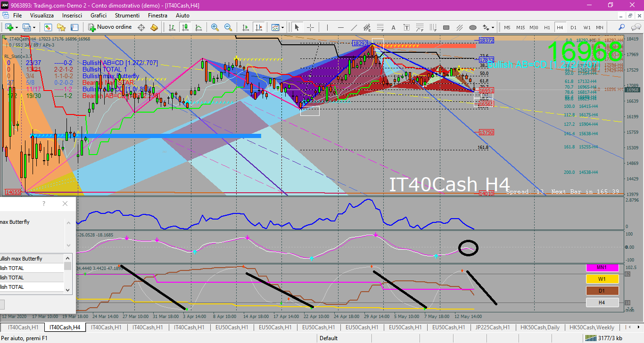
Task: Switch to the HK50Cash,Weekly chart tab
Action: [592, 327]
